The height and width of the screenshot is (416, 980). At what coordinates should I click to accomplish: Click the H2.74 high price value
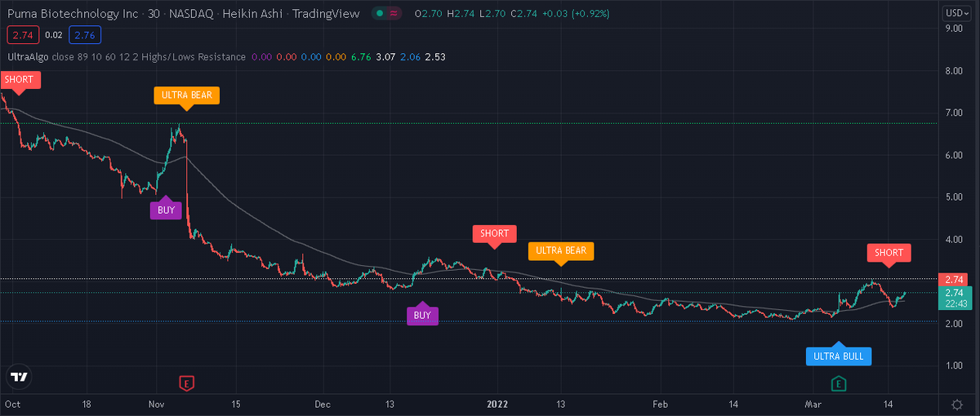pyautogui.click(x=459, y=15)
